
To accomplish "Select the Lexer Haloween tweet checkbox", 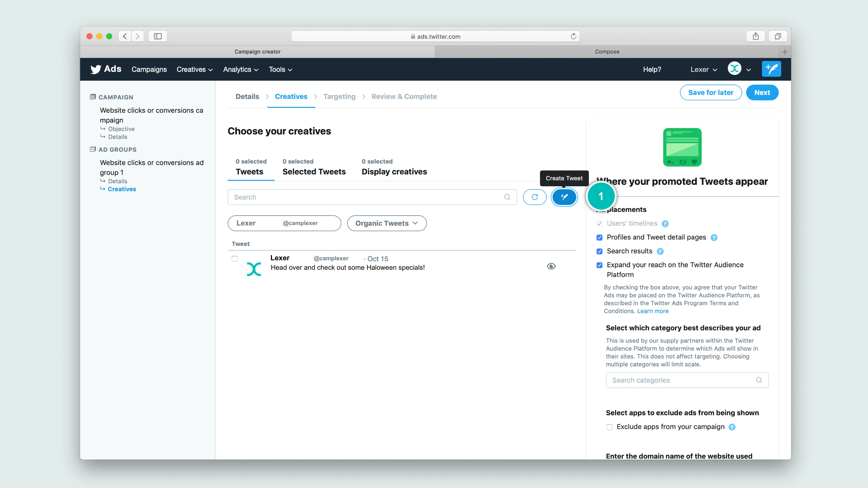I will pyautogui.click(x=235, y=259).
